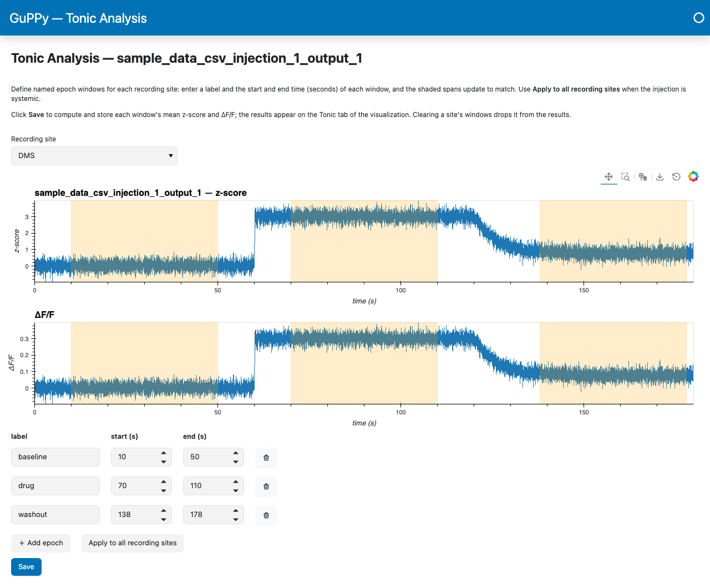
Task: Increment baseline end value of 50
Action: 236,453
